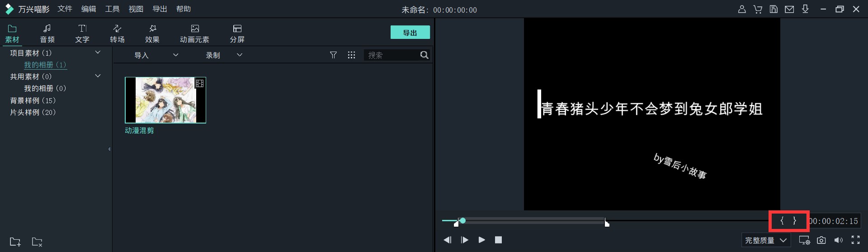
Task: Click the mark-out point marker on preview bar
Action: (x=607, y=222)
